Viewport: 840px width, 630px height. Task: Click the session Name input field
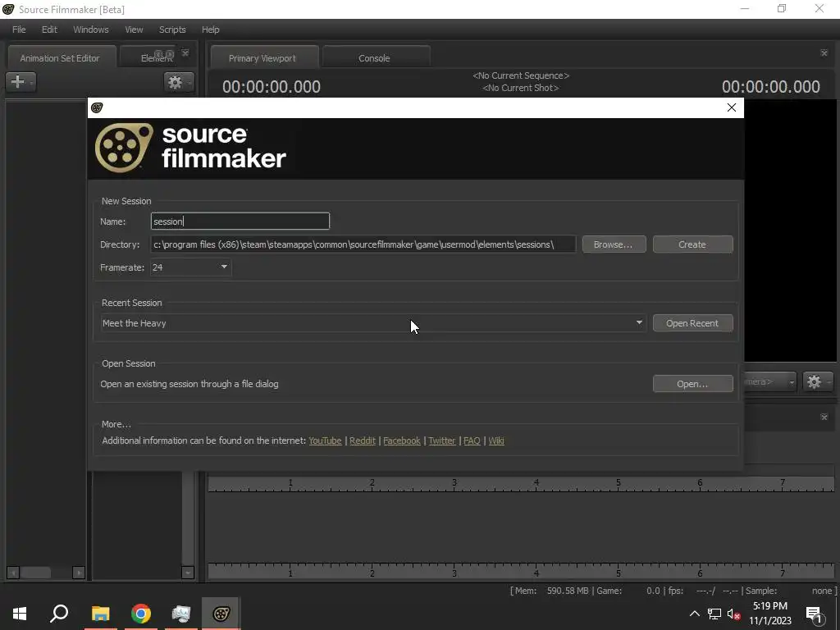pos(240,221)
